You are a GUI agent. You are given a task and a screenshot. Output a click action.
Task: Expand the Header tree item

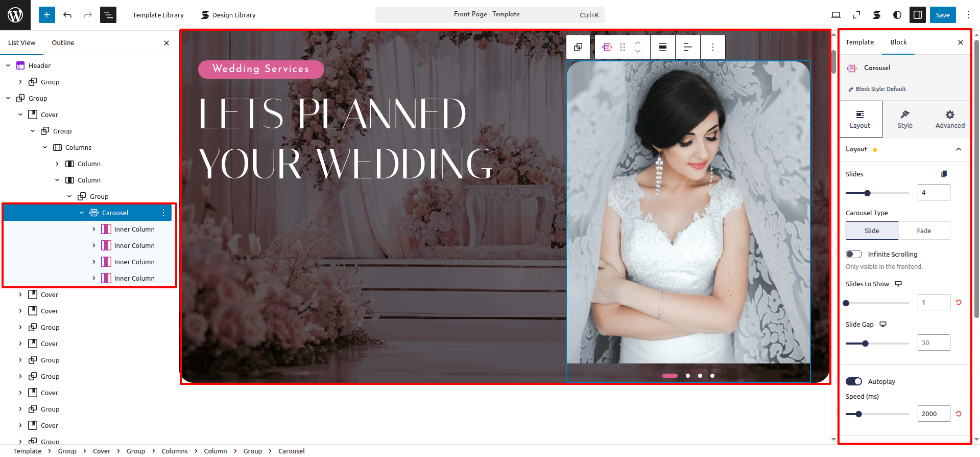[8, 65]
